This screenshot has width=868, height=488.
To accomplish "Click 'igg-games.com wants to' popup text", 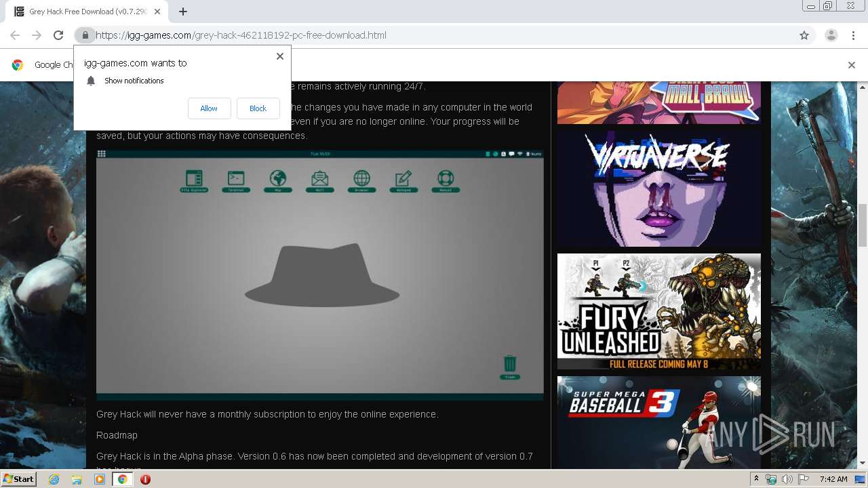I will [x=136, y=63].
